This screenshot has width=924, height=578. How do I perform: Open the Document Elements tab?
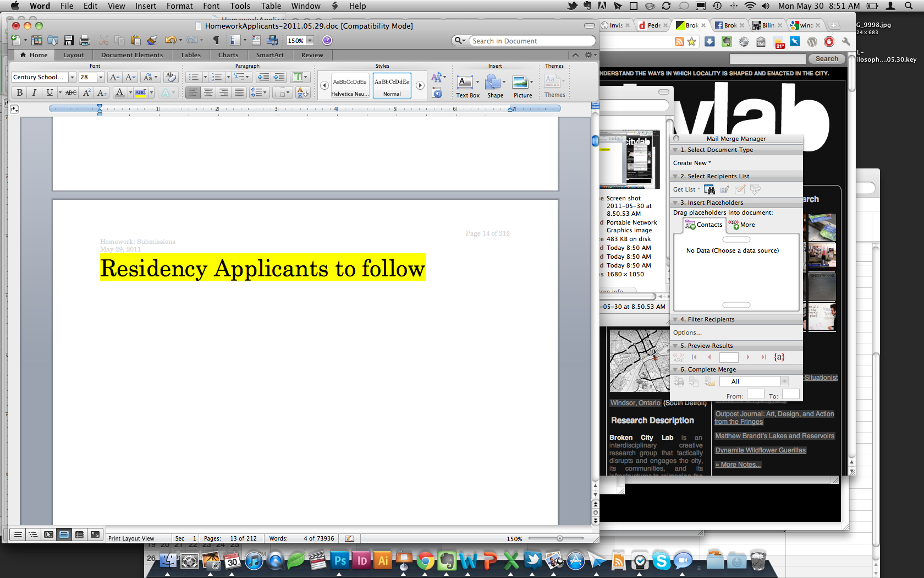132,55
